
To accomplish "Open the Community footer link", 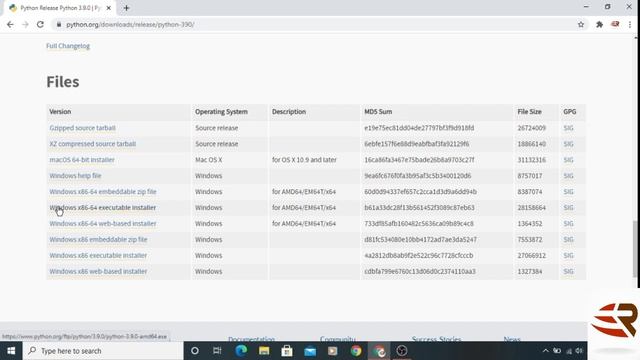I will point(338,339).
